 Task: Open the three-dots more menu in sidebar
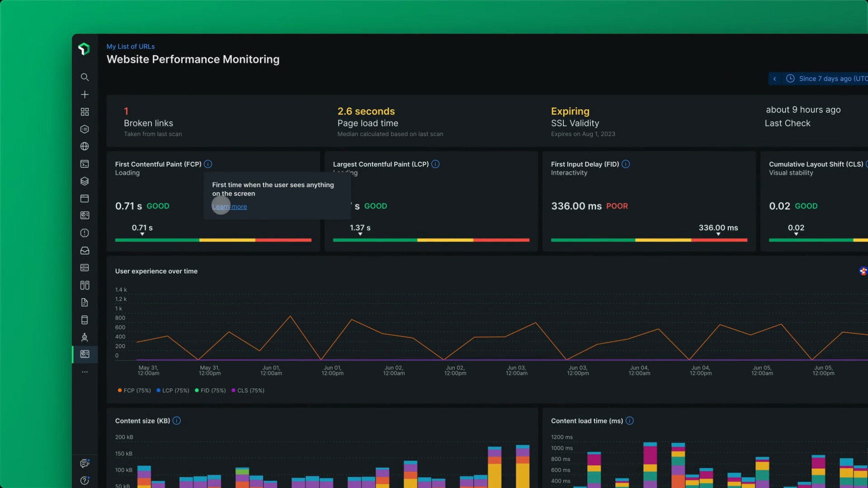click(85, 372)
